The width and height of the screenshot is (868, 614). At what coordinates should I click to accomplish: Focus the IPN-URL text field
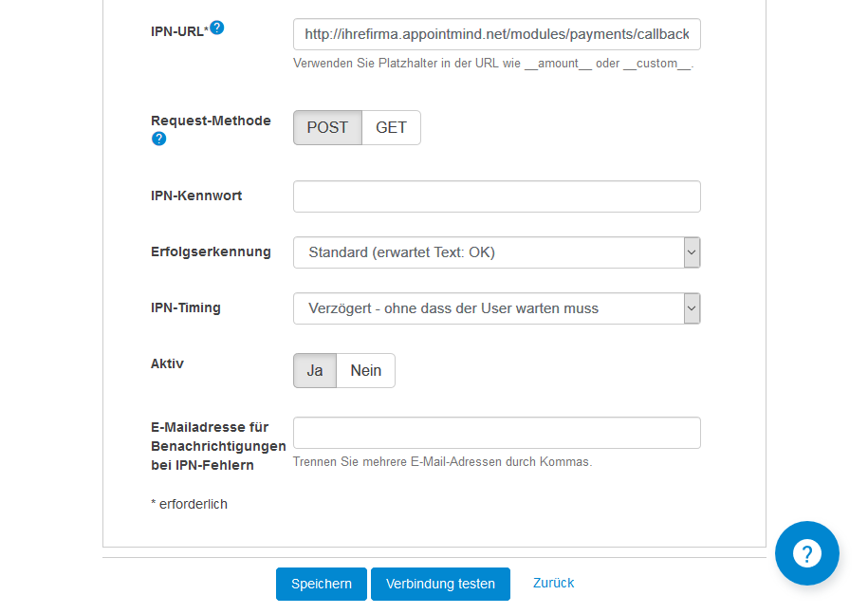pos(496,34)
